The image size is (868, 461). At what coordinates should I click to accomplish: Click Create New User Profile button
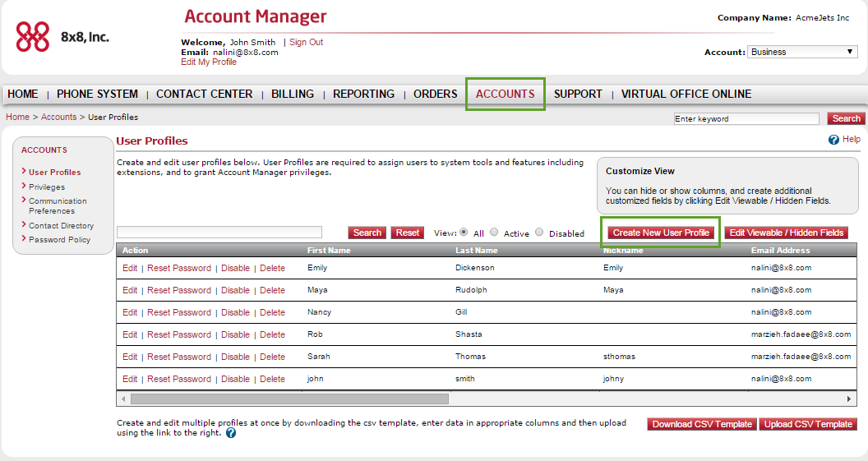coord(661,233)
